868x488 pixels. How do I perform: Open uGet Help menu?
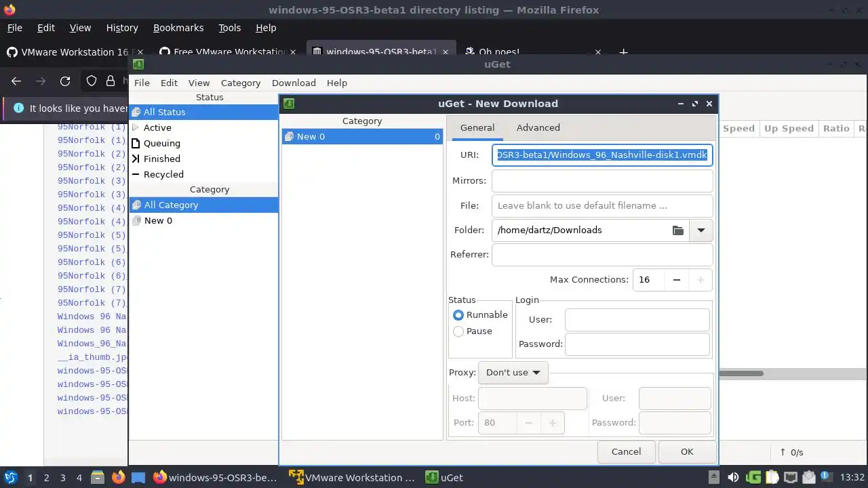337,83
